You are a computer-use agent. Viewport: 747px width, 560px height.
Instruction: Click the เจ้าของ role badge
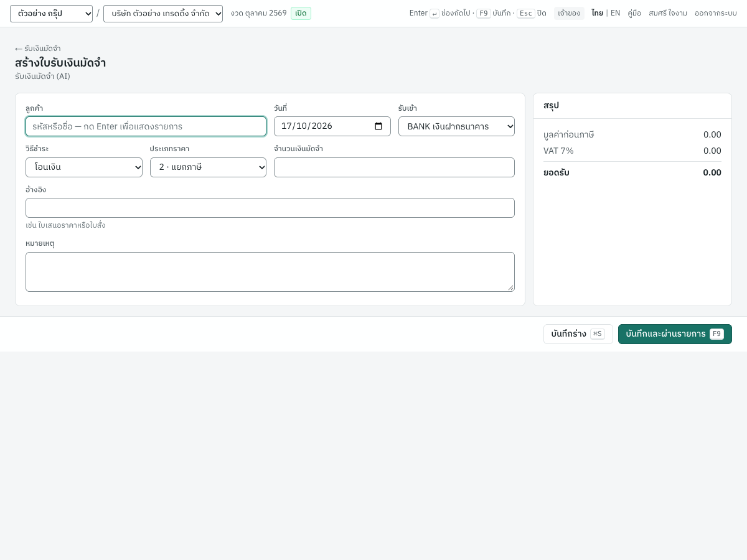pyautogui.click(x=569, y=13)
